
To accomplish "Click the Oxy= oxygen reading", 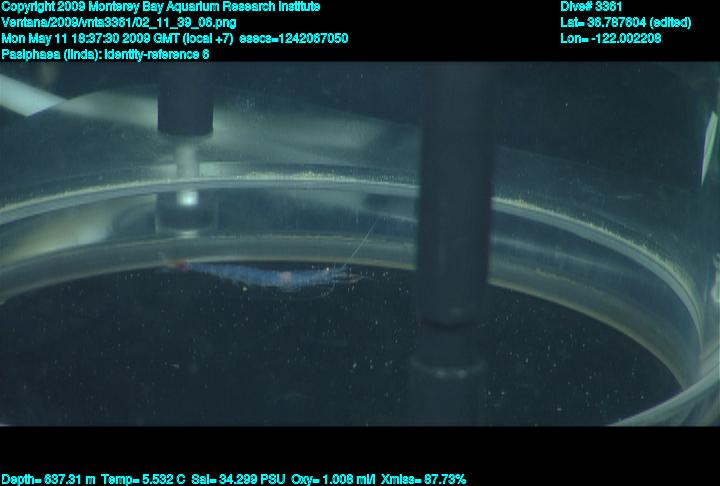I will (x=333, y=480).
